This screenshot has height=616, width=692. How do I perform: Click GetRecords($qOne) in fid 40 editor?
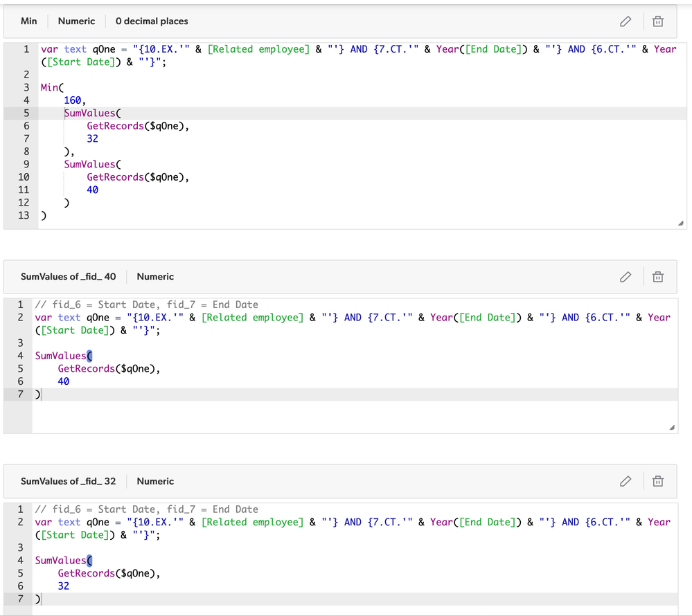click(107, 369)
